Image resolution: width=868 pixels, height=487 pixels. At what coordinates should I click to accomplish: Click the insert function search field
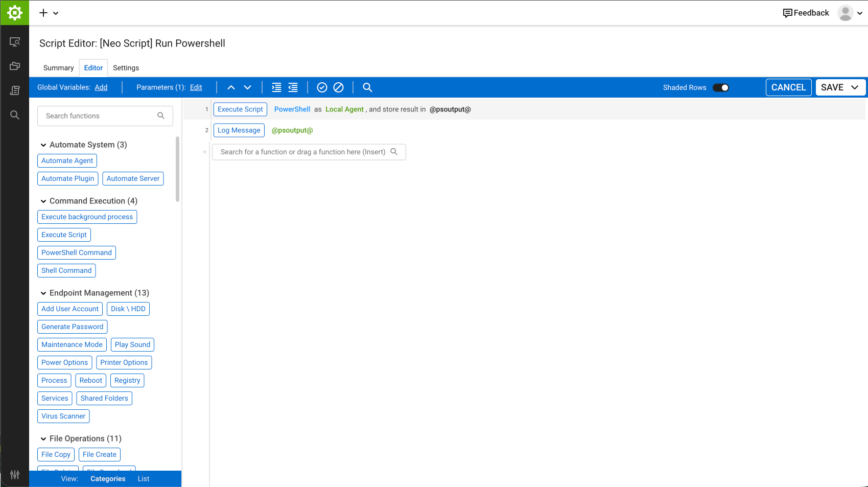[x=309, y=152]
